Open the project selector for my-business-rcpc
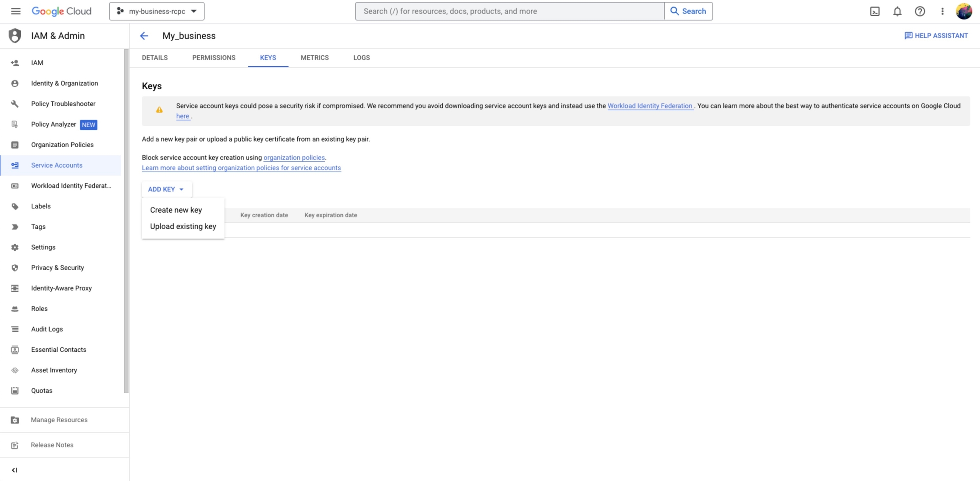This screenshot has width=980, height=481. pyautogui.click(x=156, y=11)
